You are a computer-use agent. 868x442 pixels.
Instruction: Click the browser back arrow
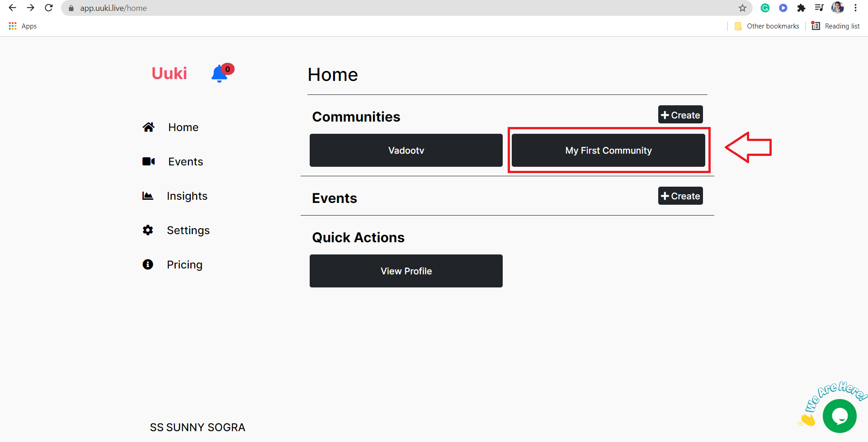(12, 8)
